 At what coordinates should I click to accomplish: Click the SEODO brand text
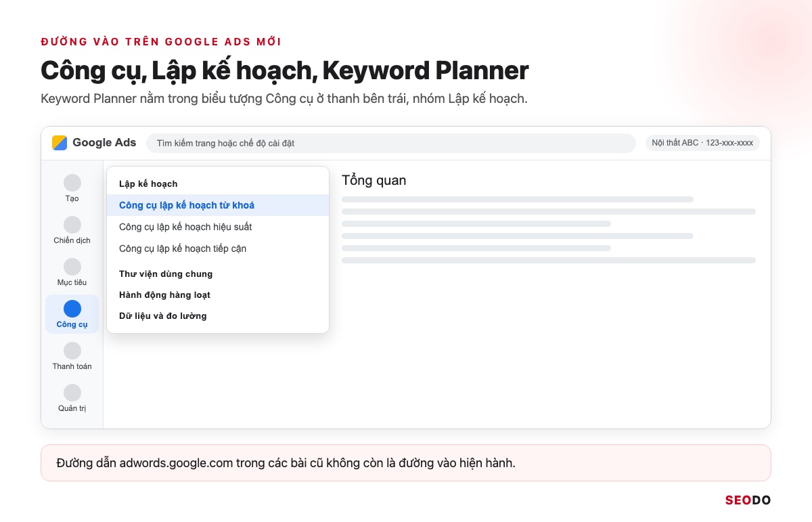click(x=748, y=500)
